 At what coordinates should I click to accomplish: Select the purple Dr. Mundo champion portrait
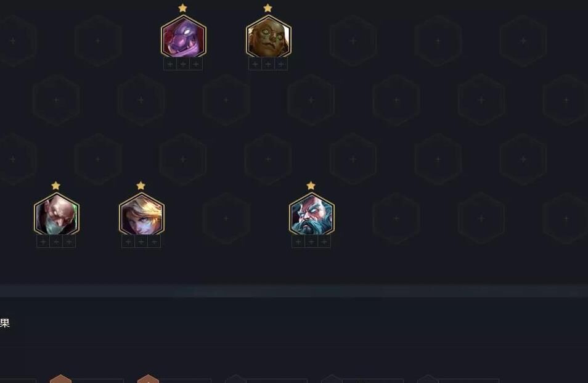[x=184, y=37]
